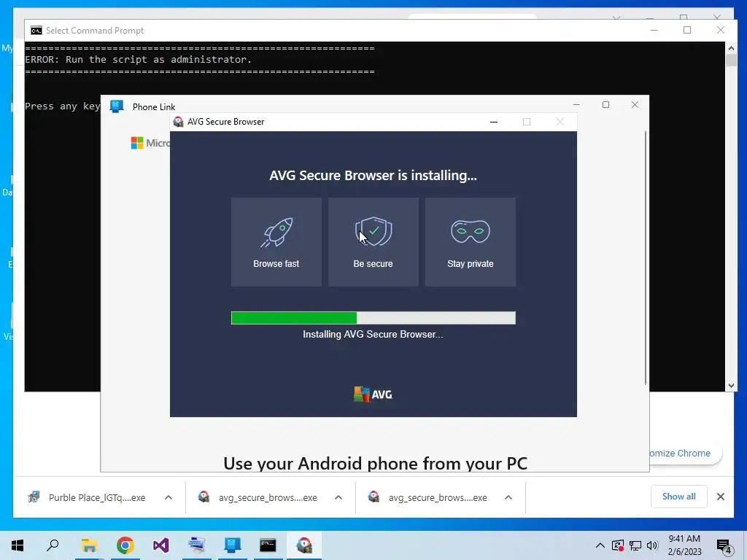The image size is (747, 560).
Task: Click the 'AVG Secure Browser is installing...' heading
Action: [373, 175]
